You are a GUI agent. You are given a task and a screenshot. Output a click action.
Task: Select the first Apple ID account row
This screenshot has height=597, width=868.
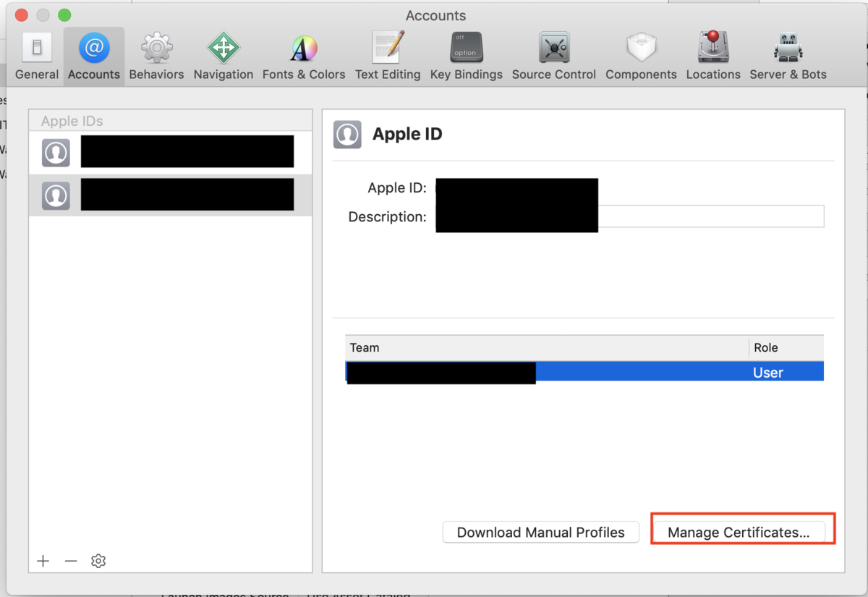click(171, 153)
